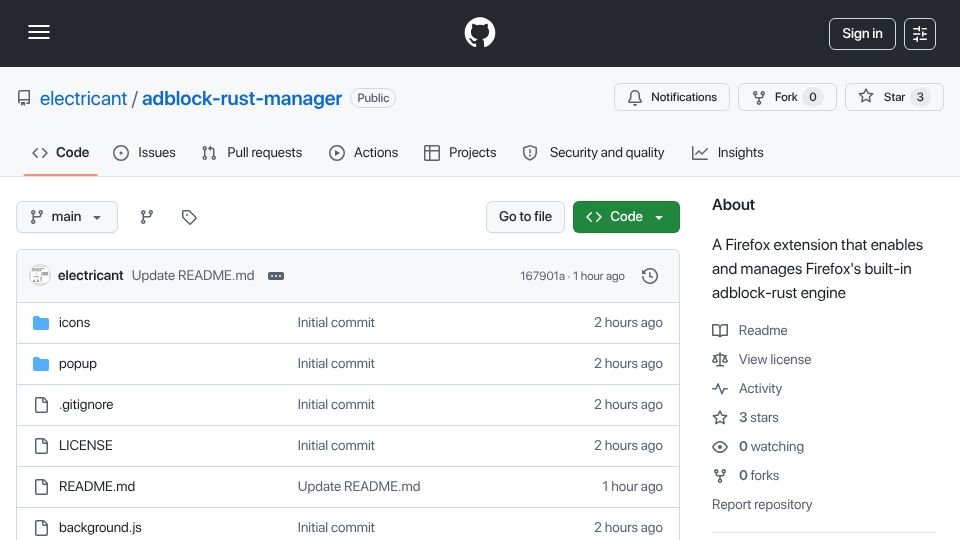View tags via the tag icon
This screenshot has height=540, width=960.
189,217
